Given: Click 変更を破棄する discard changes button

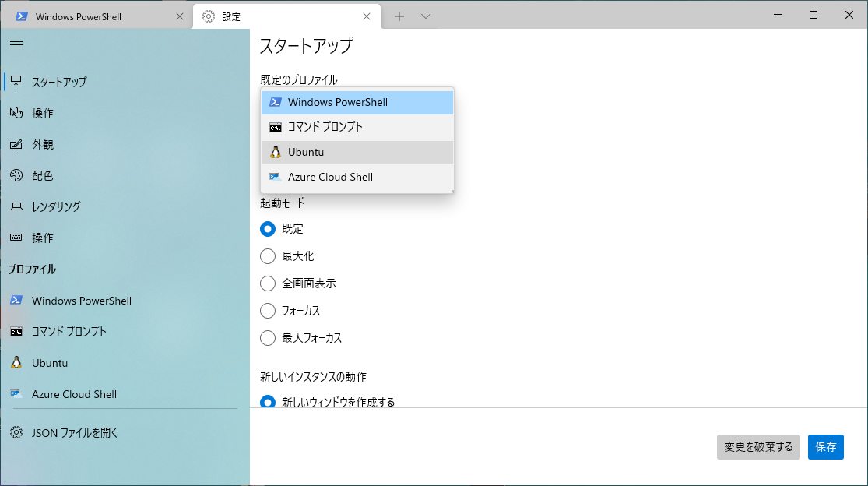Looking at the screenshot, I should (758, 447).
